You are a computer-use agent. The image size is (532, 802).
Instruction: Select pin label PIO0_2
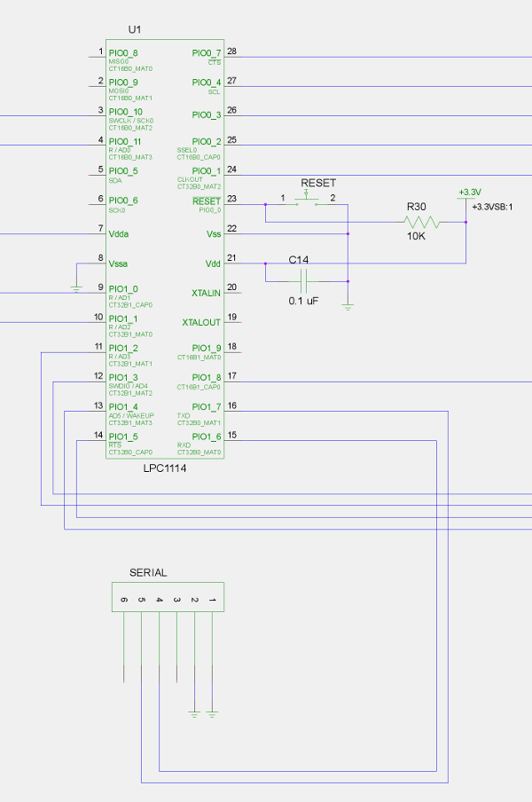pos(207,141)
